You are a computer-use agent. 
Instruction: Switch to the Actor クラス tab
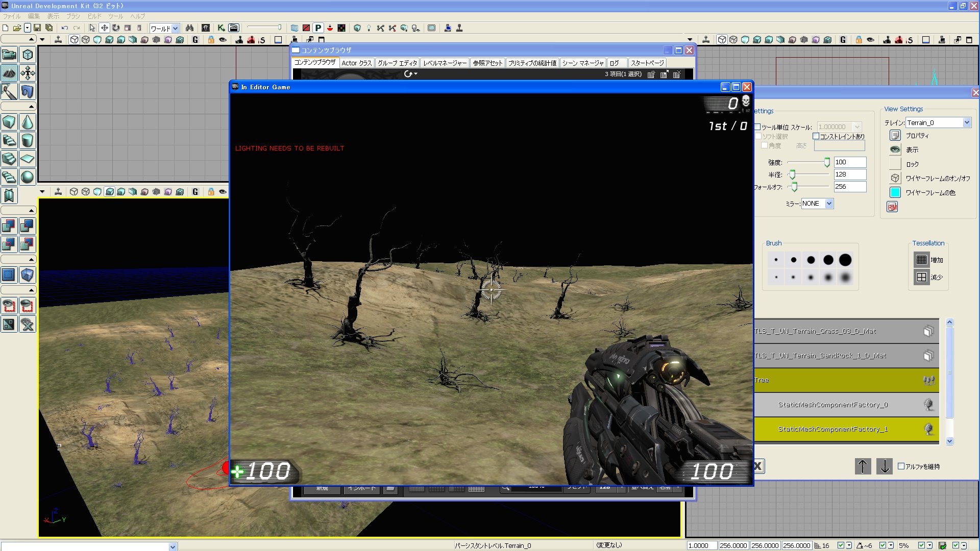click(356, 63)
